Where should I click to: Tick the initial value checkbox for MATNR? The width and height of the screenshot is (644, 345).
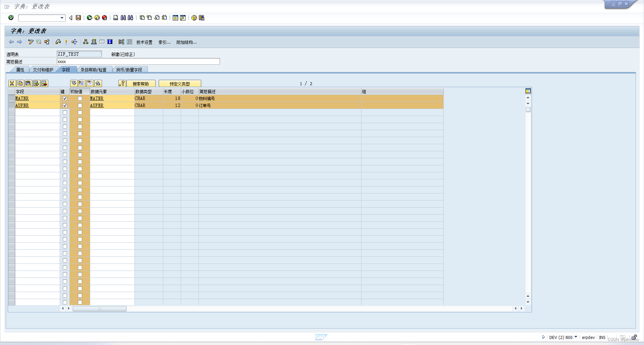pos(80,99)
